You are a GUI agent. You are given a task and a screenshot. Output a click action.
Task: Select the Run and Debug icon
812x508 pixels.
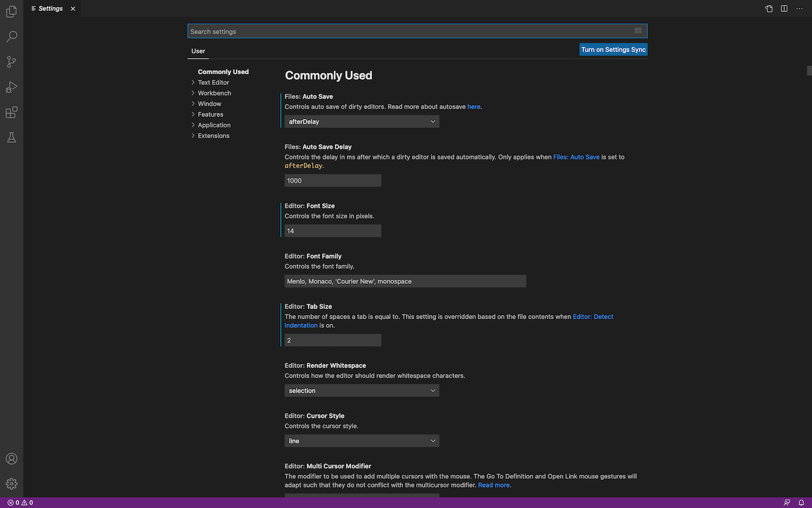tap(11, 87)
